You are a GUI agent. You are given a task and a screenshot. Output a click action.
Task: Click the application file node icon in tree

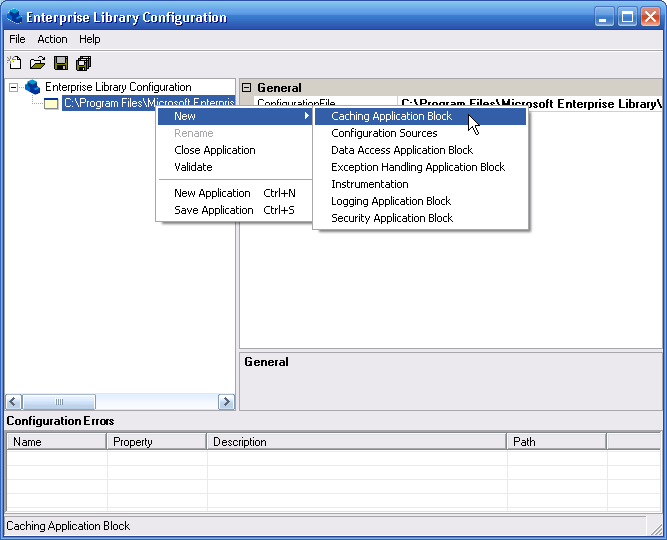[51, 103]
